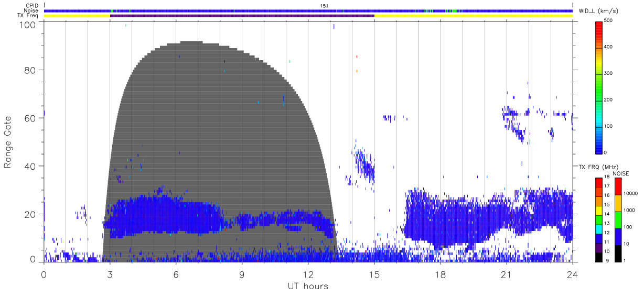Click the 6 tick on UT hours axis
644x297 pixels.
[176, 274]
